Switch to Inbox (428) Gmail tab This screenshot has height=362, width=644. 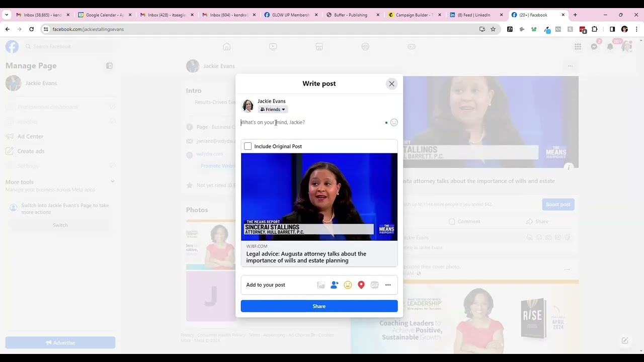pyautogui.click(x=167, y=15)
